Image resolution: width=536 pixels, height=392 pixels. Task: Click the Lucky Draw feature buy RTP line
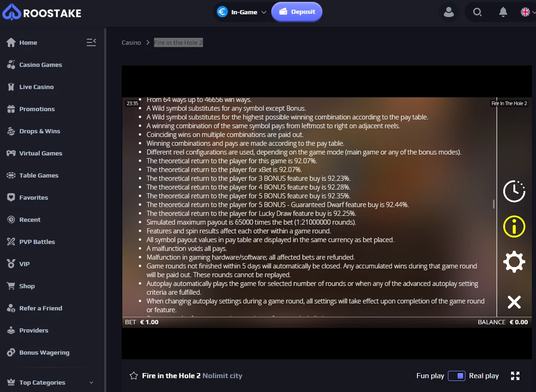(x=251, y=213)
